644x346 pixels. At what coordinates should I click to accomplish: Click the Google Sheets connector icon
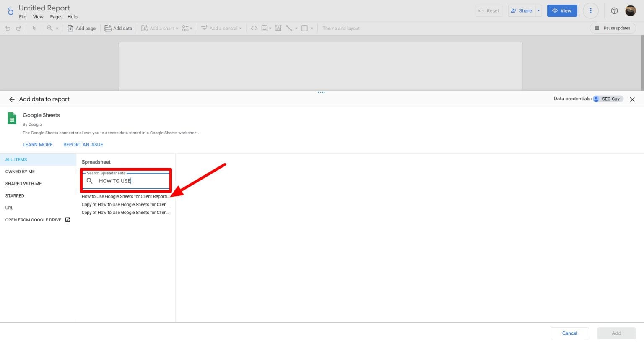12,118
